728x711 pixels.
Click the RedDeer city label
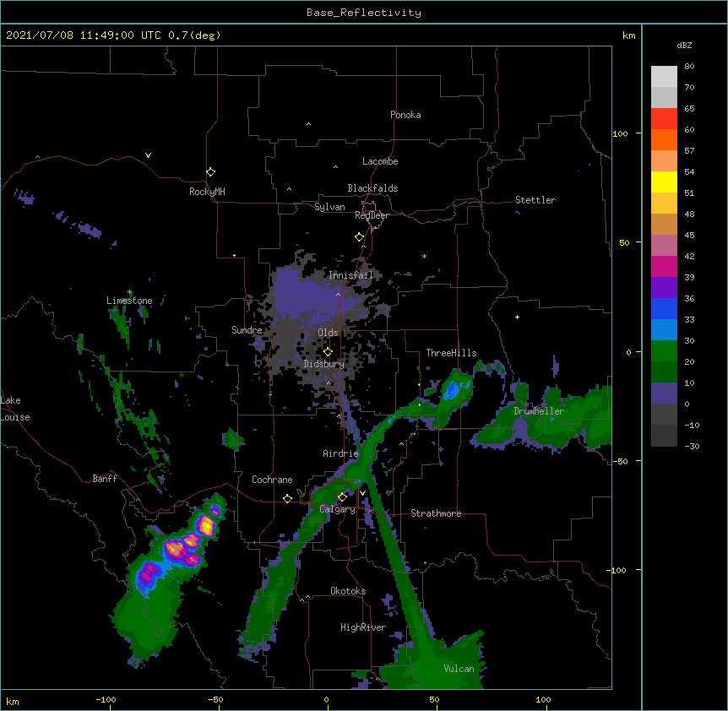372,215
